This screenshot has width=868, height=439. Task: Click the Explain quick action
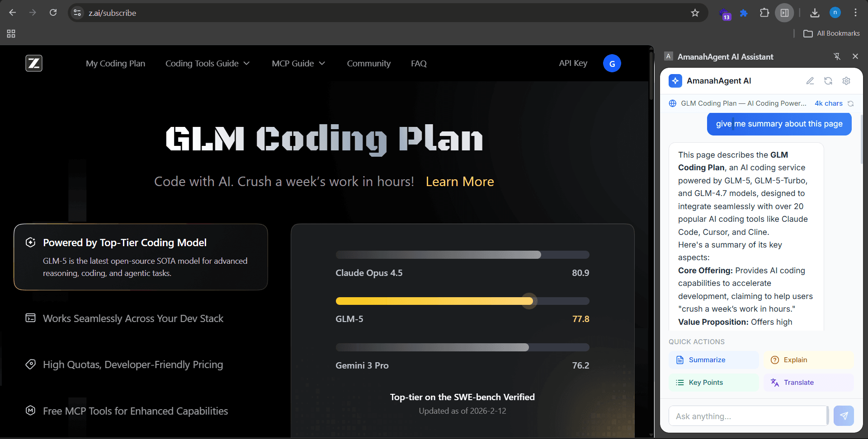808,360
